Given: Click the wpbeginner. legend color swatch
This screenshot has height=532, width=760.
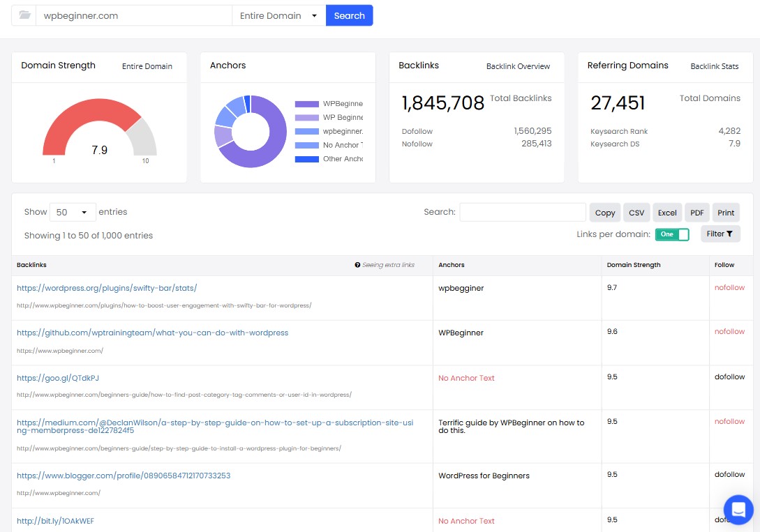Looking at the screenshot, I should click(x=307, y=131).
